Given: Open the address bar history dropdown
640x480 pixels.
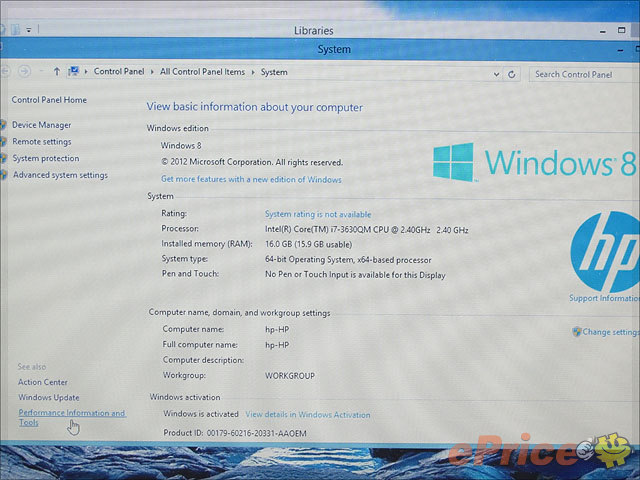Looking at the screenshot, I should (x=495, y=74).
